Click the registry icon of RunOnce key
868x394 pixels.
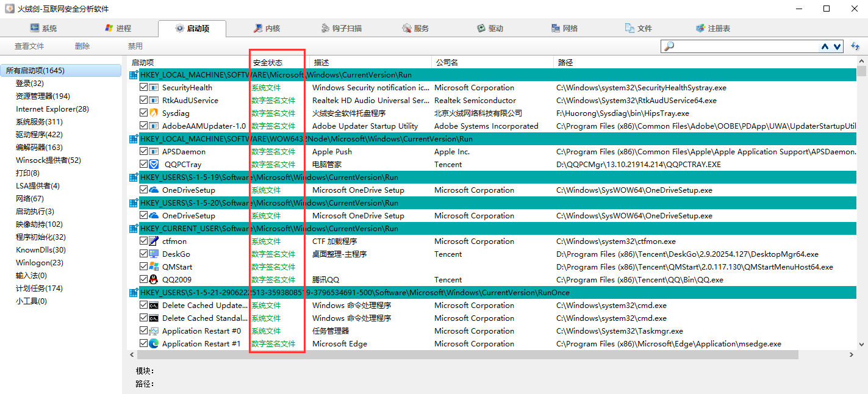pos(133,293)
